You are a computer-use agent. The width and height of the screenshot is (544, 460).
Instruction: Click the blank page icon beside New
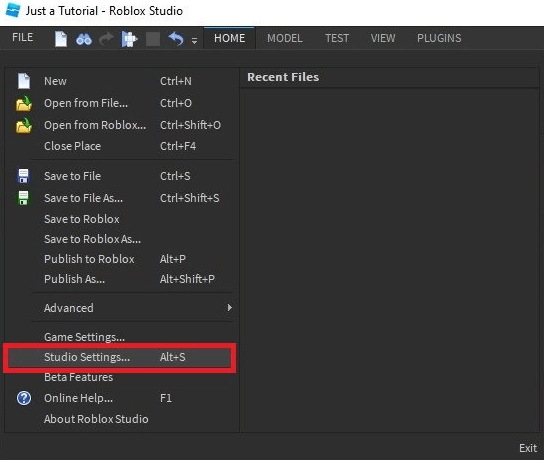pyautogui.click(x=24, y=81)
